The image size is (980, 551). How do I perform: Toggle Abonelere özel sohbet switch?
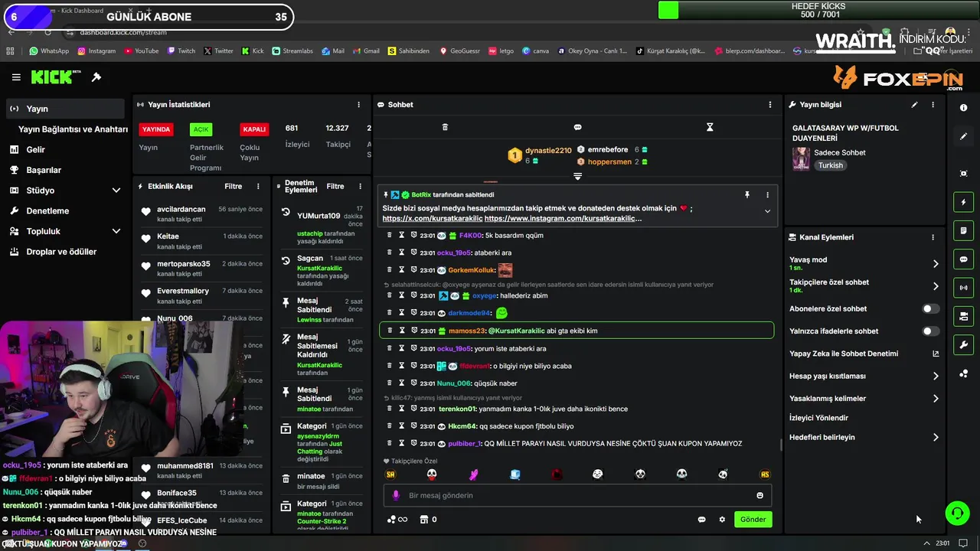click(x=930, y=309)
